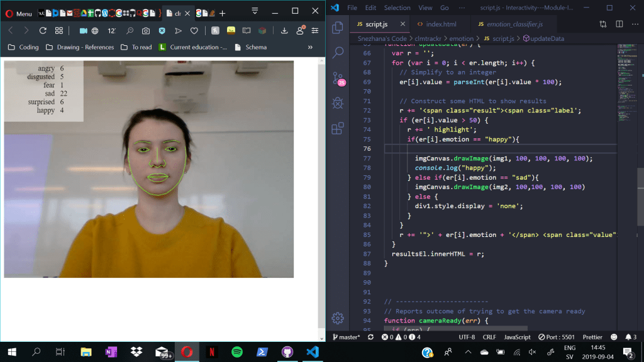Viewport: 644px width, 362px height.
Task: Change language mode from JavaScript
Action: click(x=517, y=337)
